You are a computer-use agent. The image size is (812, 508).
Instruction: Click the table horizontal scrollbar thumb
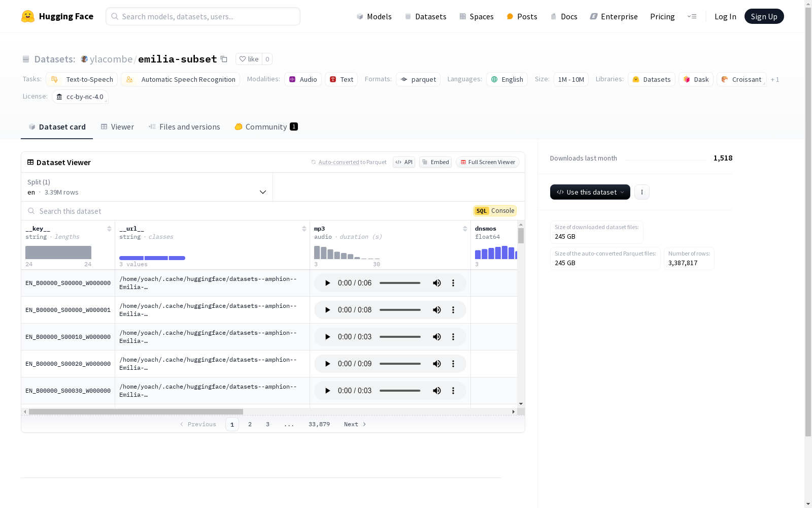coord(136,411)
